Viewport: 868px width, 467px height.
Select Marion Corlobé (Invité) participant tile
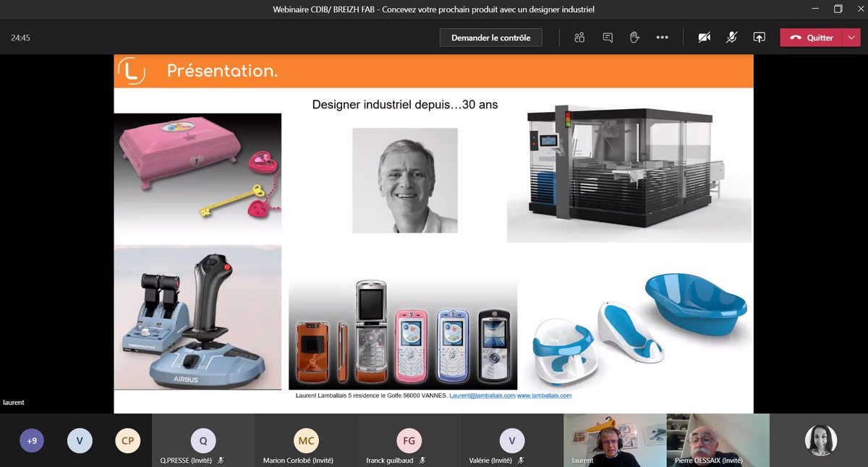point(306,440)
